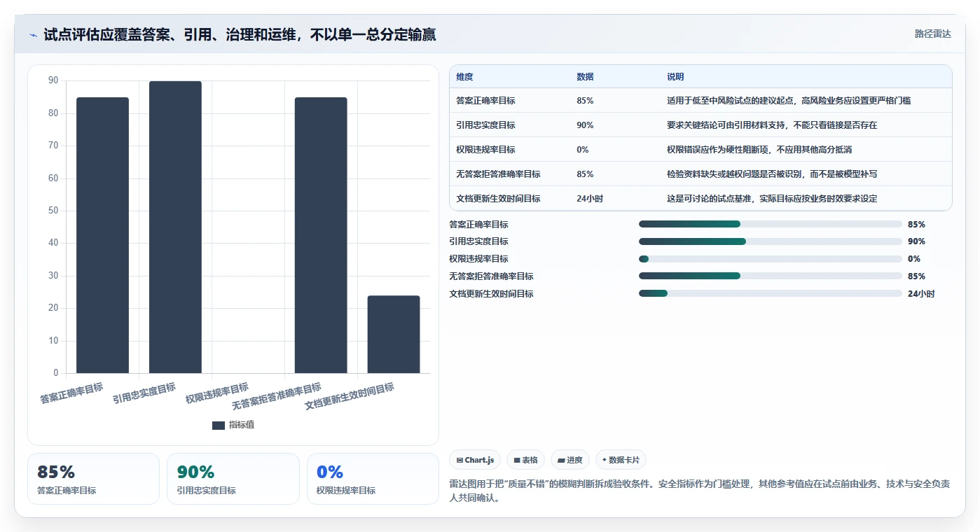Click the 24小时 label beside progress bar
The image size is (980, 532).
(x=921, y=294)
